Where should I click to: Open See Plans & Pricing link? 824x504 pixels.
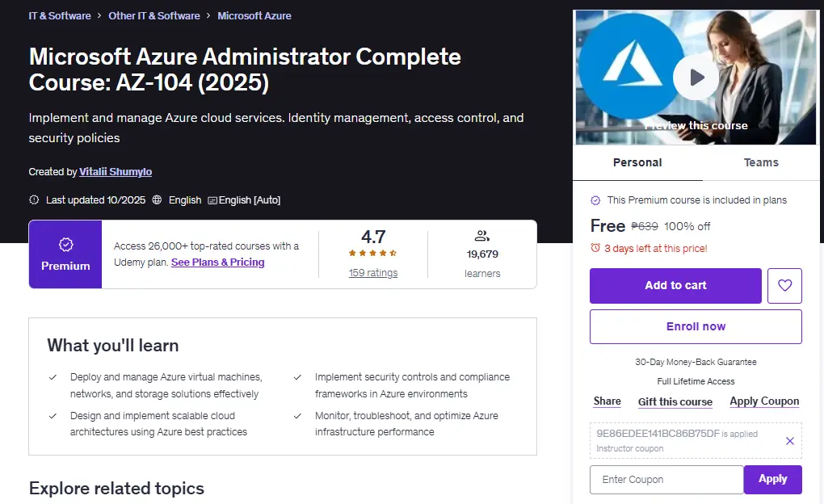[217, 262]
